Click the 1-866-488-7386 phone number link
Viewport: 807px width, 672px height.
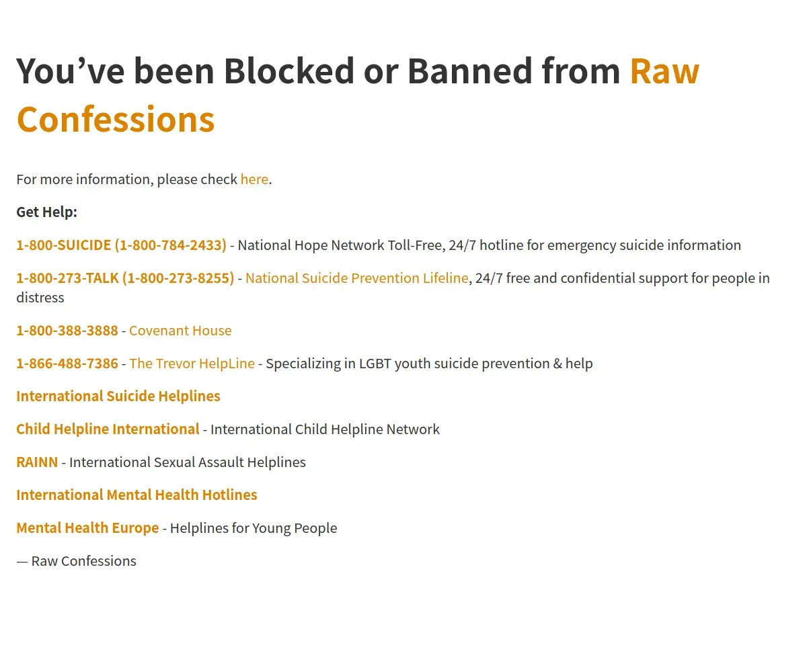point(67,364)
